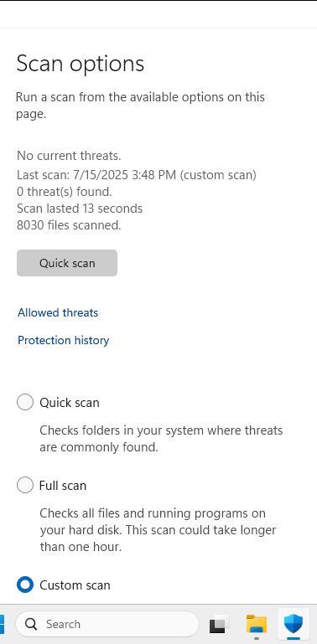Screen dimensions: 317x644
Task: Click into the taskbar Search field
Action: [107, 624]
